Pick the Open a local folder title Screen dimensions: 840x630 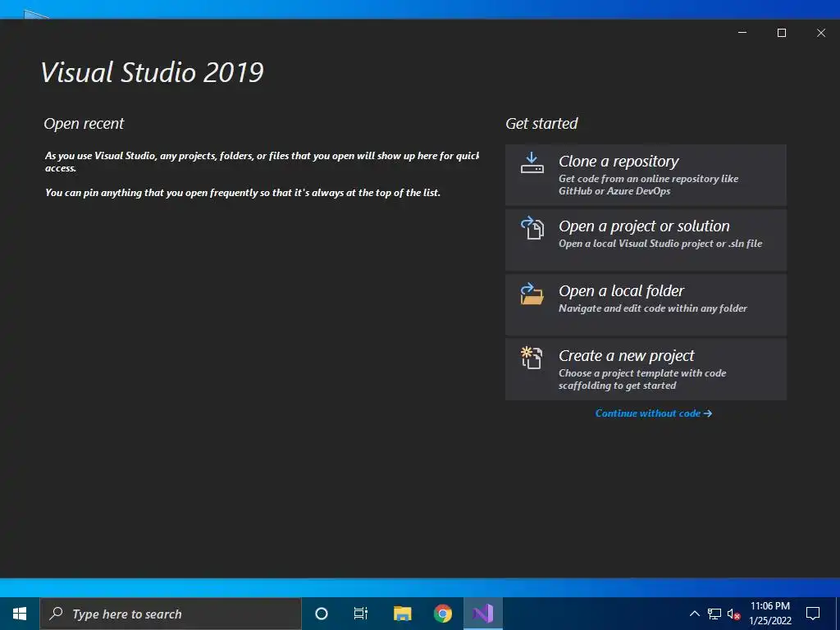point(621,291)
